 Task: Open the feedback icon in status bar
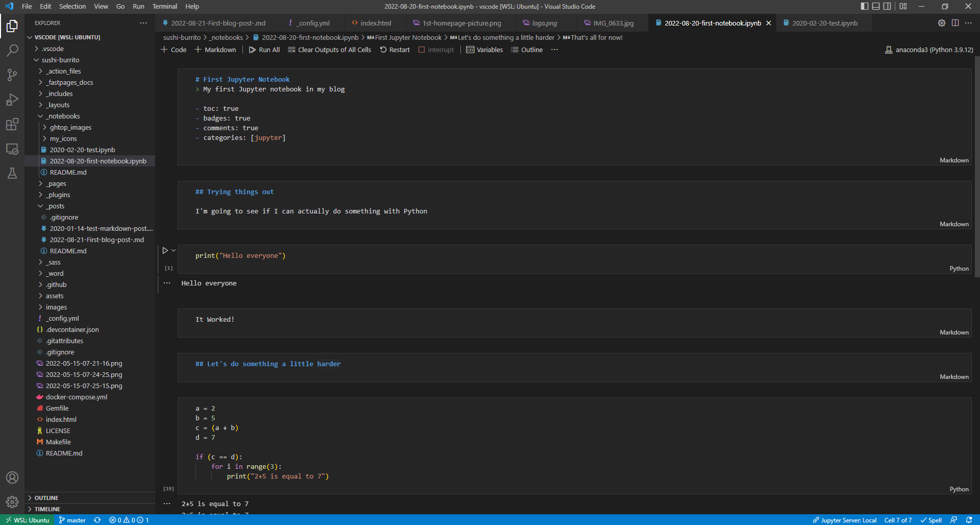click(953, 520)
